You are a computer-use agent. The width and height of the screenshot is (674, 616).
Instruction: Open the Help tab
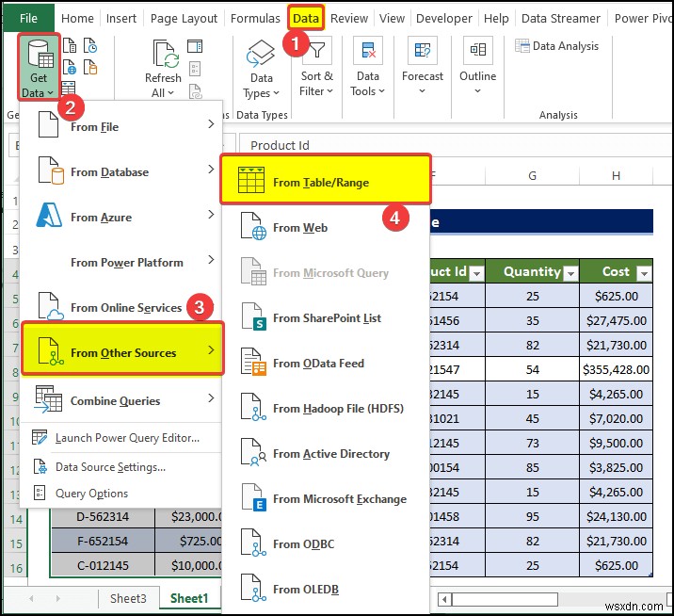tap(496, 18)
